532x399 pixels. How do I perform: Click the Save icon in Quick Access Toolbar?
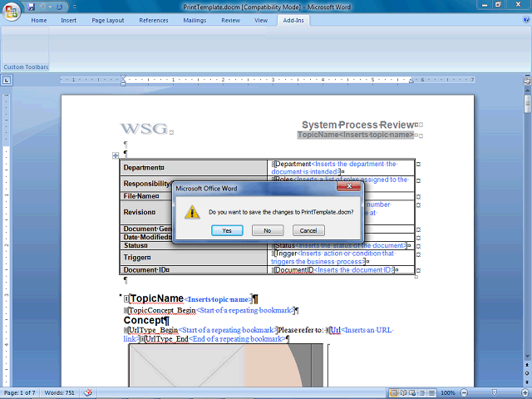(x=32, y=7)
